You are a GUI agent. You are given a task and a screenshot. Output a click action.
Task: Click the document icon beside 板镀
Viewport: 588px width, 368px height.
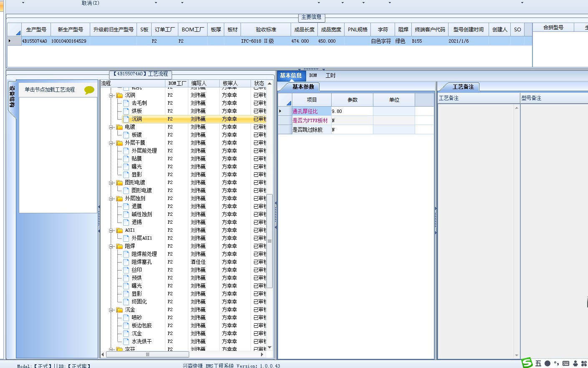click(127, 135)
